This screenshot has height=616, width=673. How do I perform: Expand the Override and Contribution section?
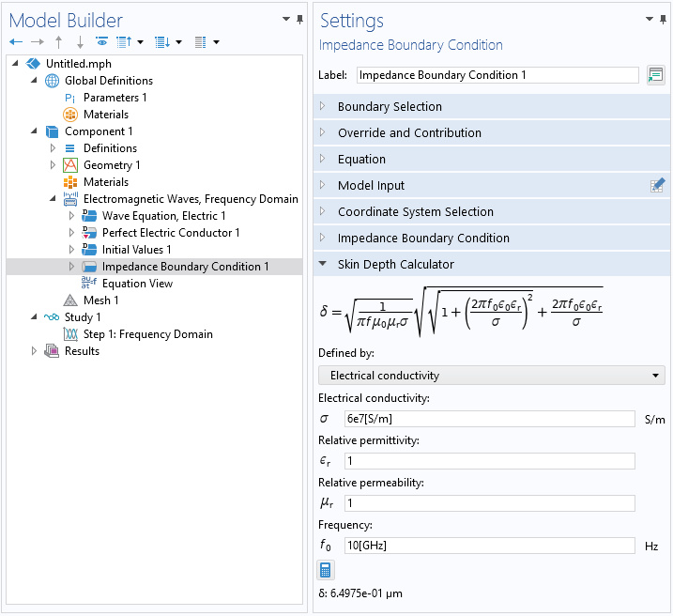point(322,132)
